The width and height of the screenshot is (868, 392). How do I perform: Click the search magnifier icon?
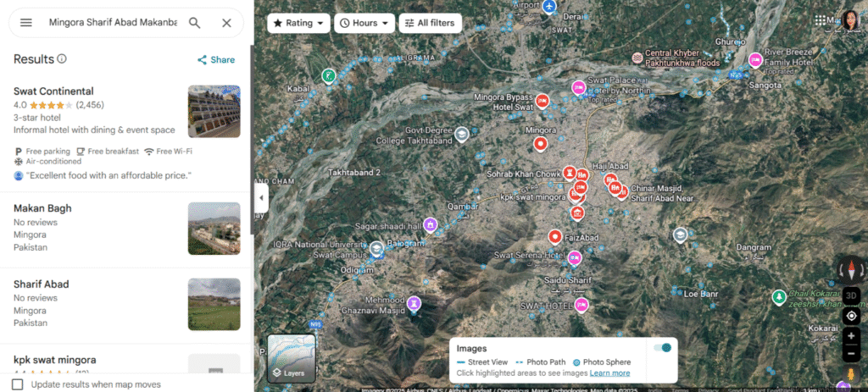pos(194,23)
